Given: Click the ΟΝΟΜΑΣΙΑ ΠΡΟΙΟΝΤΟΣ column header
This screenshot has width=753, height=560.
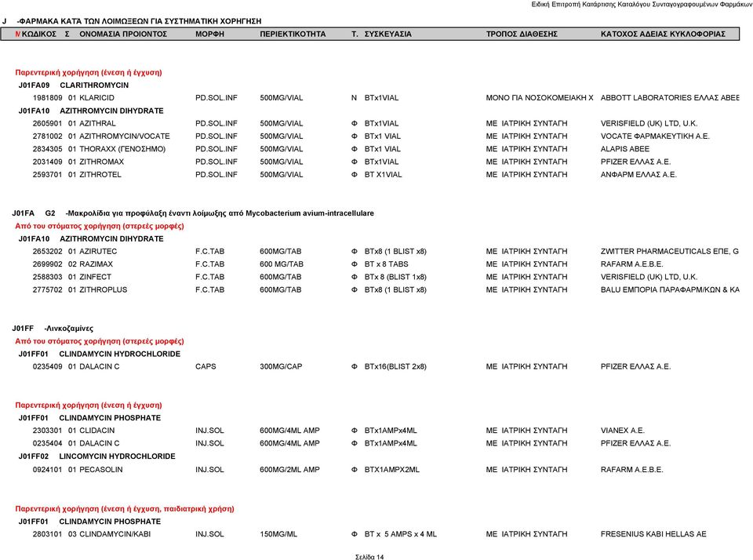Looking at the screenshot, I should tap(123, 34).
